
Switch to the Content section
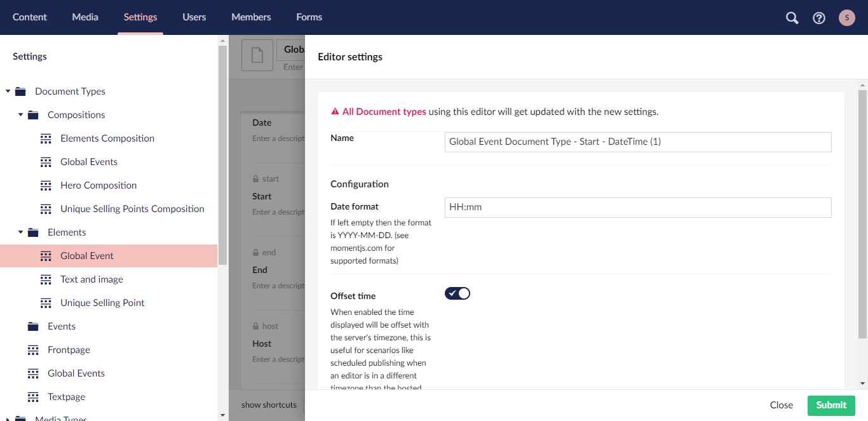coord(30,17)
